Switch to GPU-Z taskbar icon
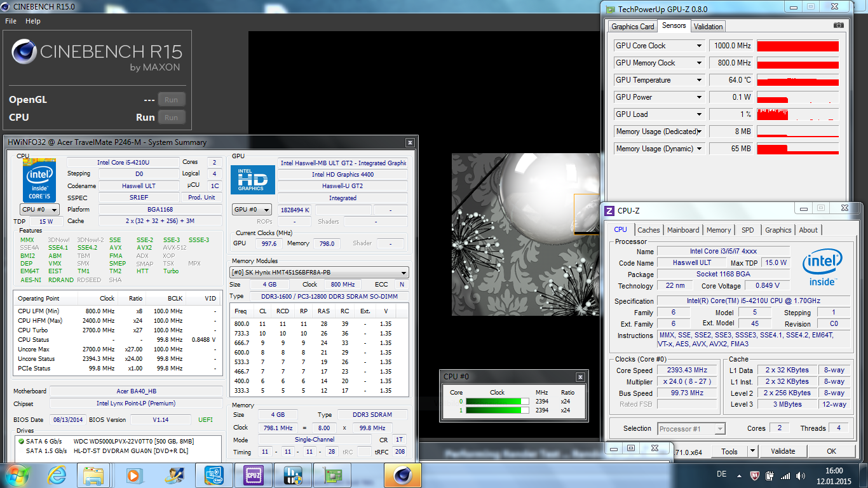 332,475
